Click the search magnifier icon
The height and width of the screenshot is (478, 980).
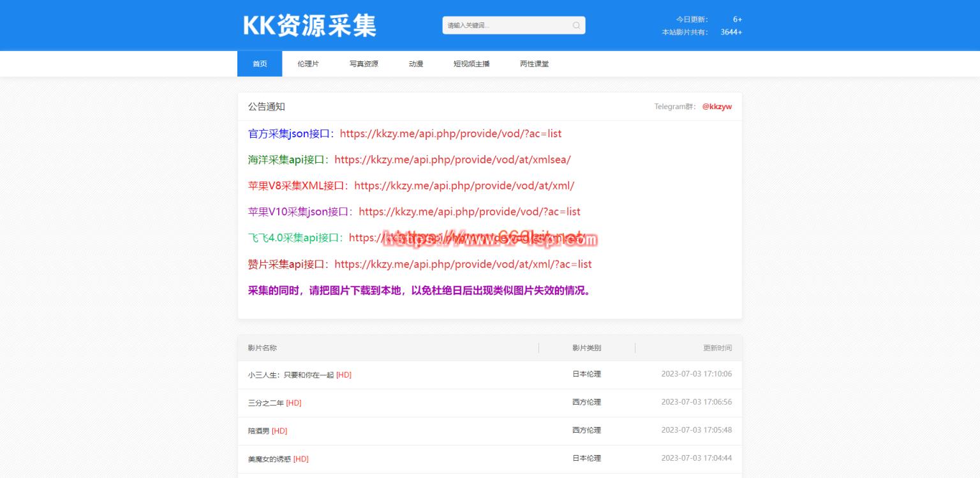point(576,26)
